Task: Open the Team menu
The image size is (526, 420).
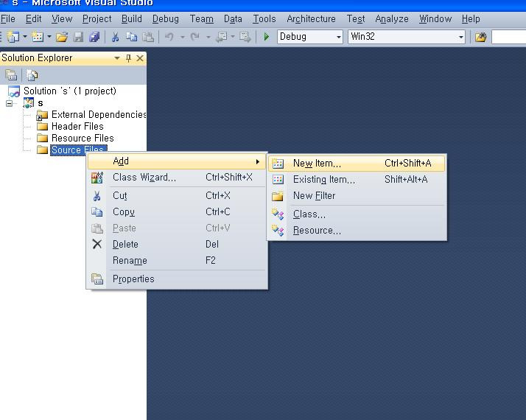Action: [201, 18]
